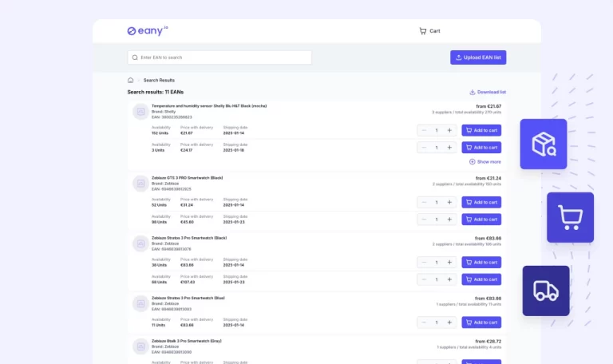Image resolution: width=613 pixels, height=364 pixels.
Task: Click Zeblaze GTS 3 PRO Smartwatch title
Action: click(x=187, y=178)
